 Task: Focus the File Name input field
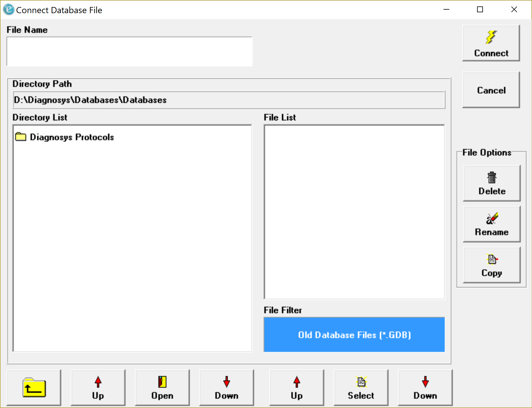pos(129,52)
